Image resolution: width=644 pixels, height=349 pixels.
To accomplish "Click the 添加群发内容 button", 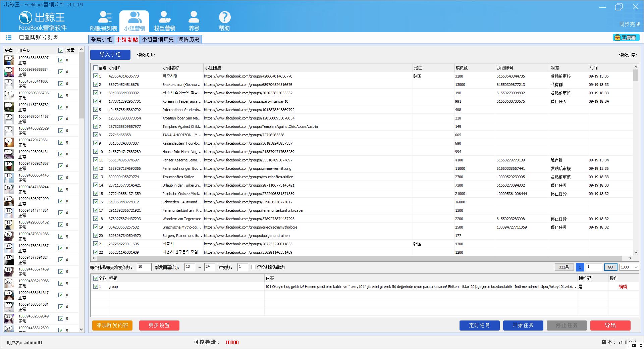I will tap(112, 325).
